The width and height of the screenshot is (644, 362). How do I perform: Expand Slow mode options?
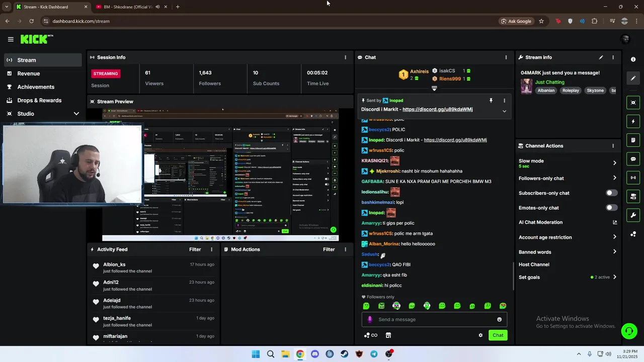pyautogui.click(x=614, y=163)
